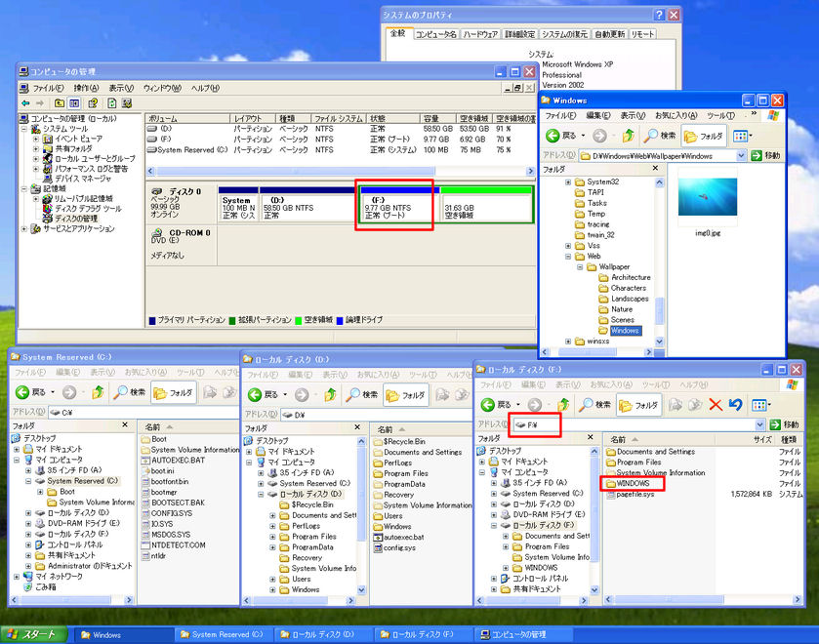Switch to the 詳細設定 tab in System Properties
The image size is (819, 644).
pos(519,34)
